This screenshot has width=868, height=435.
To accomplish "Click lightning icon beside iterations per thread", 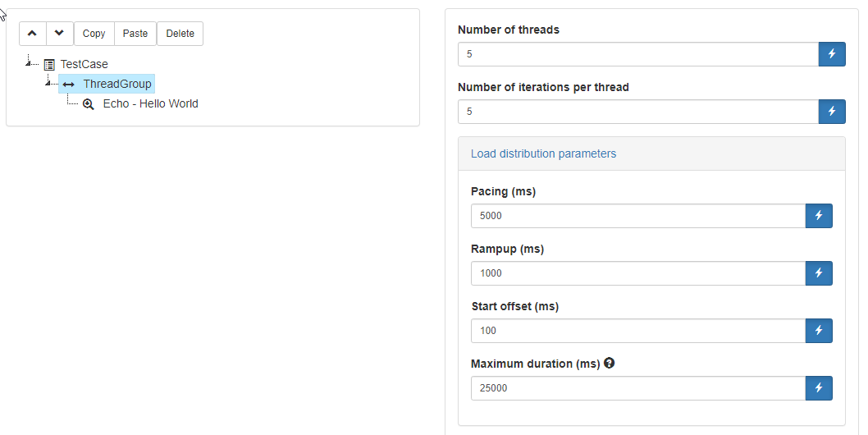I will point(831,112).
